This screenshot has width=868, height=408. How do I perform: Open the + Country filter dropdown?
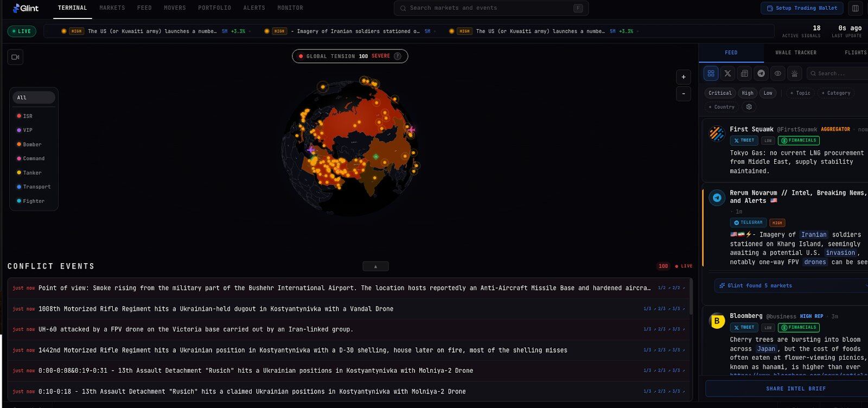coord(722,107)
